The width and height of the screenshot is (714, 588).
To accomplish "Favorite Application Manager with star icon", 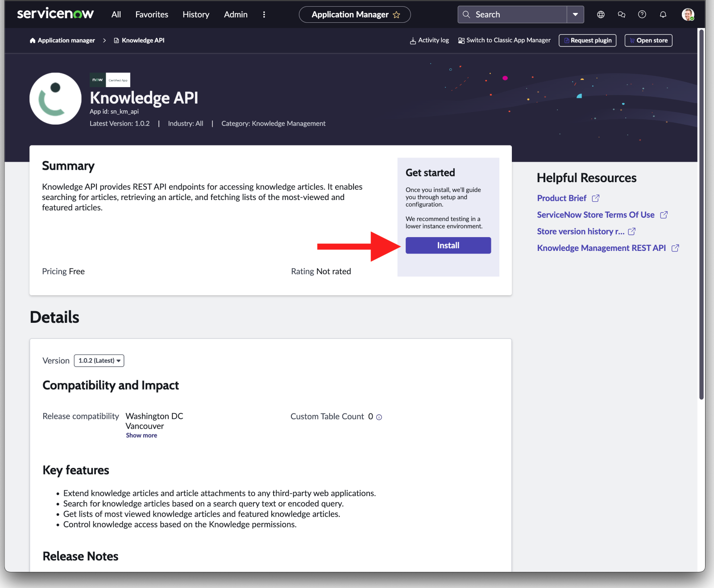I will click(x=396, y=15).
